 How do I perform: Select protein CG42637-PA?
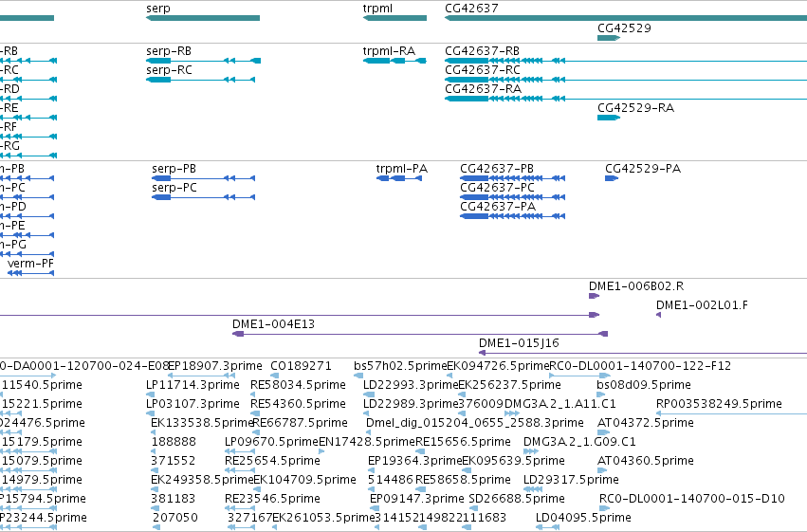[513, 216]
